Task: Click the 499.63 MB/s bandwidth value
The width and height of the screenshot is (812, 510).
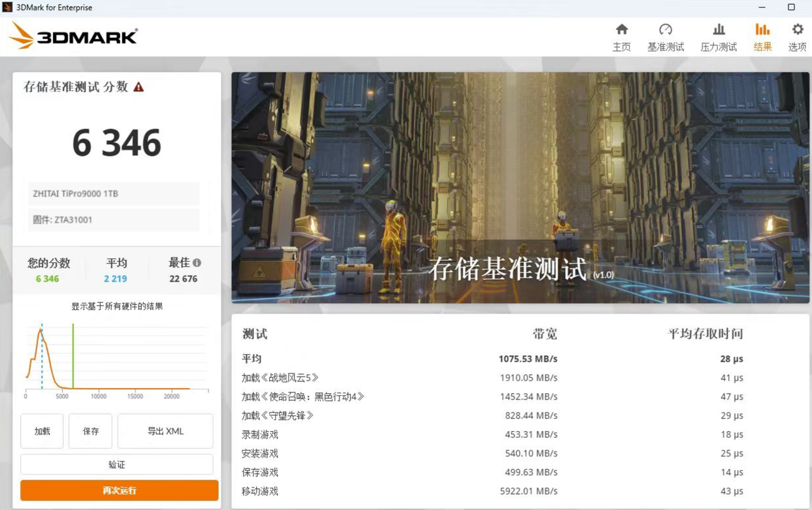Action: point(531,472)
